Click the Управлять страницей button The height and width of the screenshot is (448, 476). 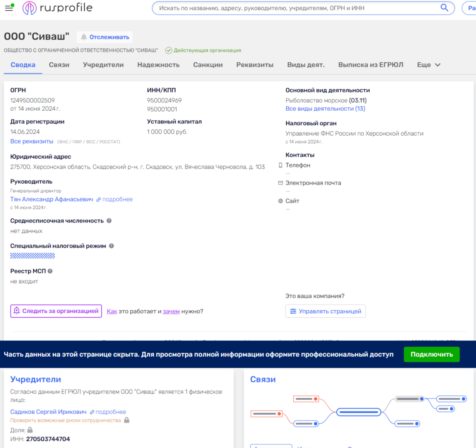tap(325, 311)
